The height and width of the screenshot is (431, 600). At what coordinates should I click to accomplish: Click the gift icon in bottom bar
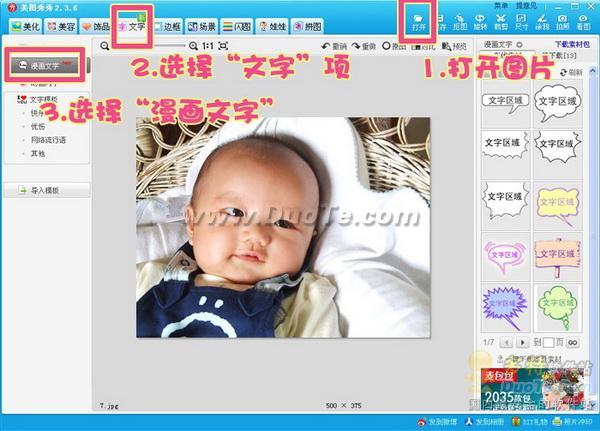coord(516,422)
